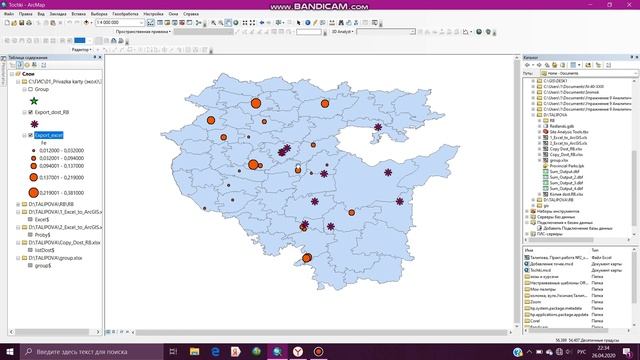
Task: Open the Геообработка menu
Action: click(125, 14)
